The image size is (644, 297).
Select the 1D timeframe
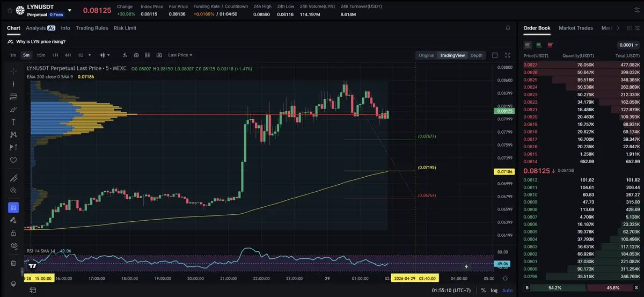tap(80, 55)
